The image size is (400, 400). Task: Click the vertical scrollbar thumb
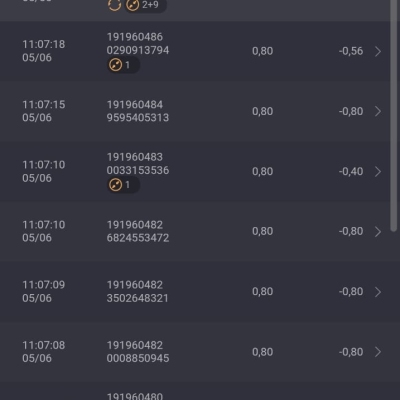pyautogui.click(x=394, y=115)
